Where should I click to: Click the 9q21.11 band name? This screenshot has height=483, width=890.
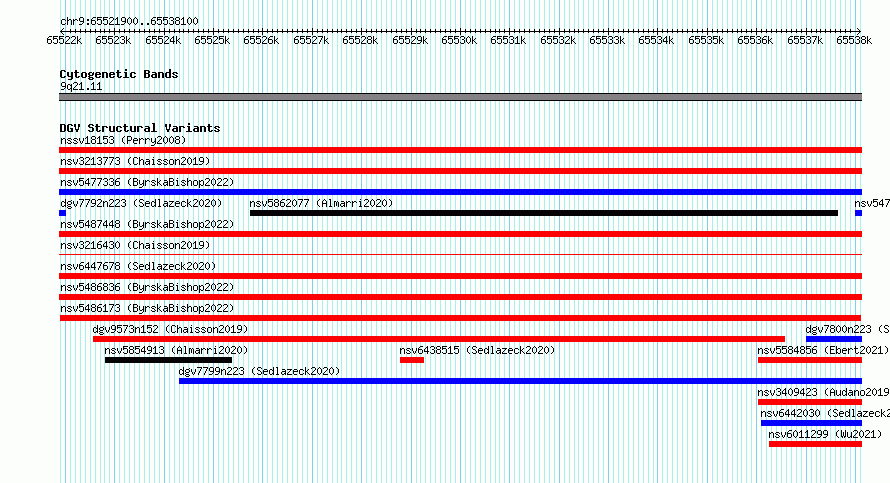click(x=81, y=87)
